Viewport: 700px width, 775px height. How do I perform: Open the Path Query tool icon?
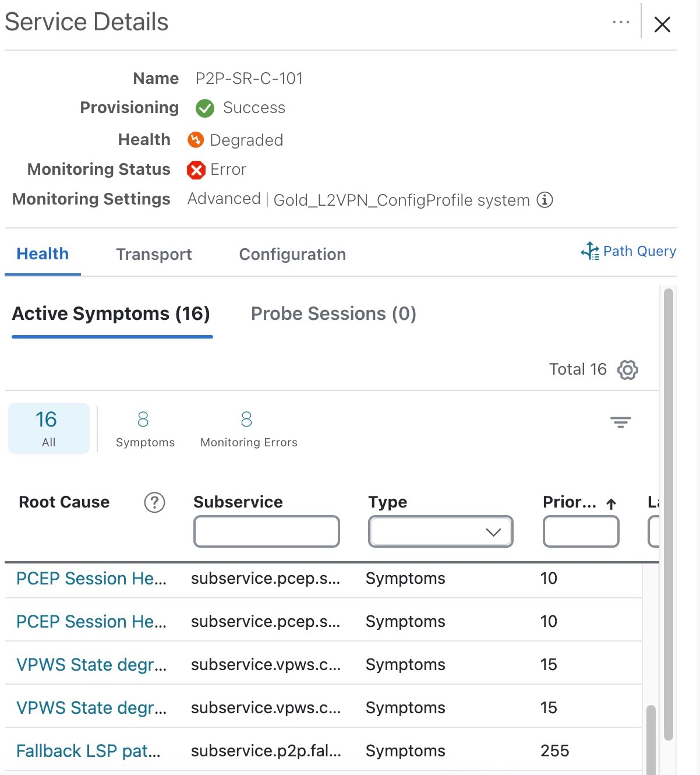[591, 251]
